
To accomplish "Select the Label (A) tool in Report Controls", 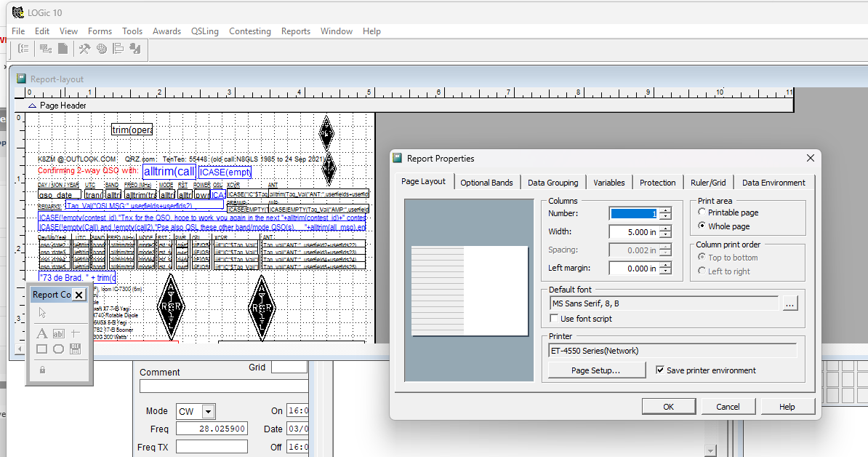I will pyautogui.click(x=41, y=333).
